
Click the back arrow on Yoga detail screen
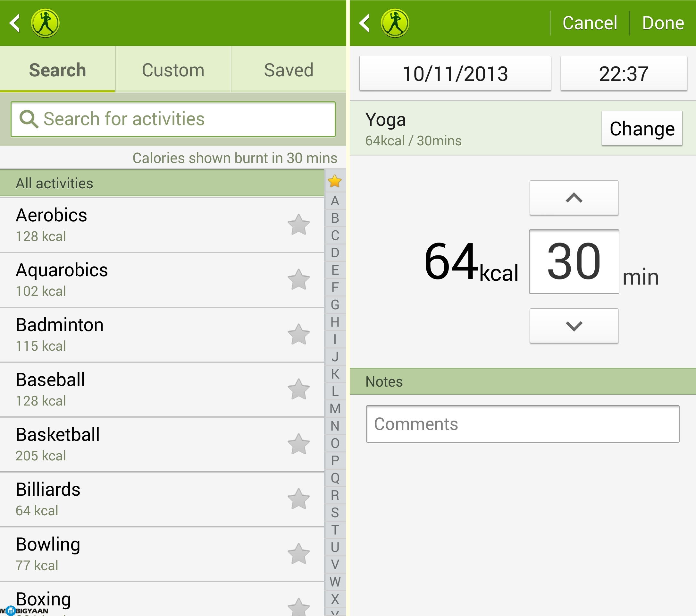pyautogui.click(x=365, y=22)
